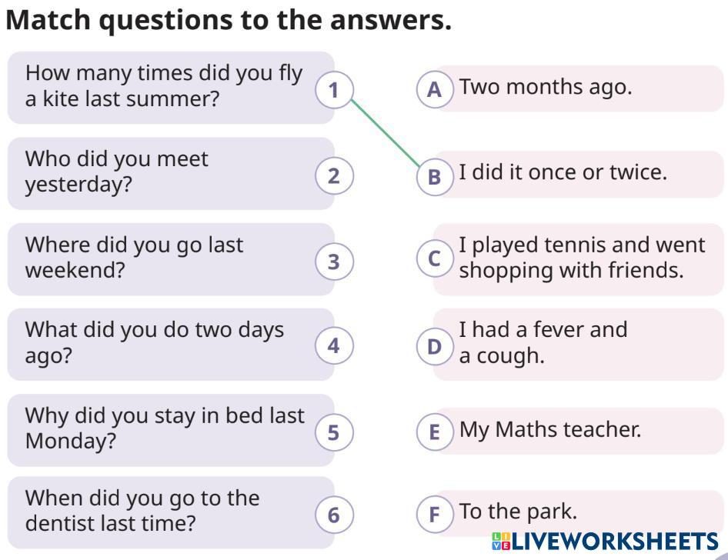Click number circle 5 connector
Screen dimensions: 728x560
tap(333, 432)
